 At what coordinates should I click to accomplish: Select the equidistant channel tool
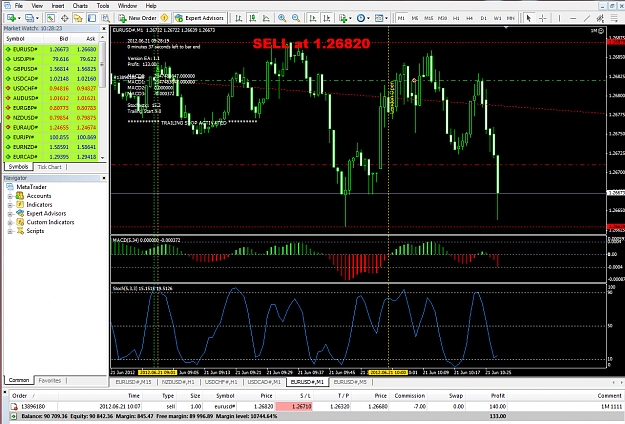(x=600, y=18)
